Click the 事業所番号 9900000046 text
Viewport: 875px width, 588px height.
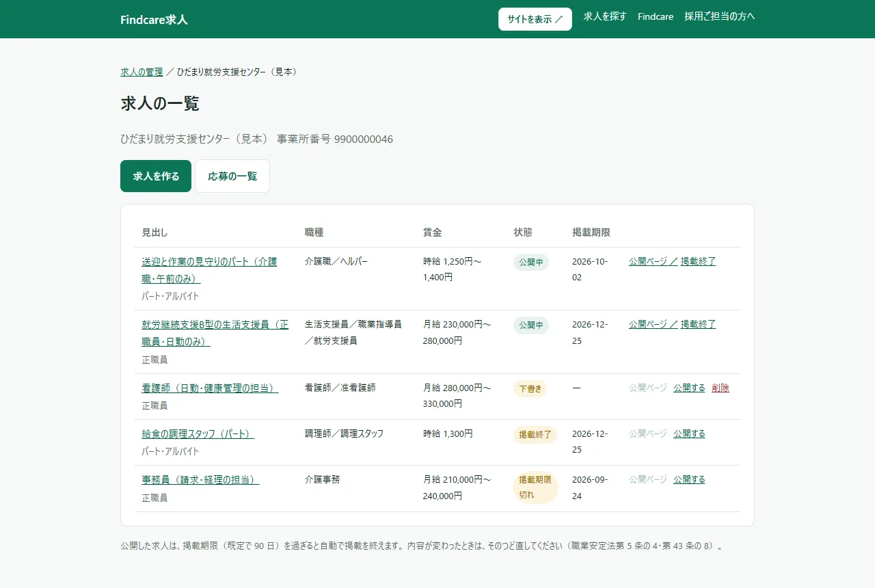point(335,139)
